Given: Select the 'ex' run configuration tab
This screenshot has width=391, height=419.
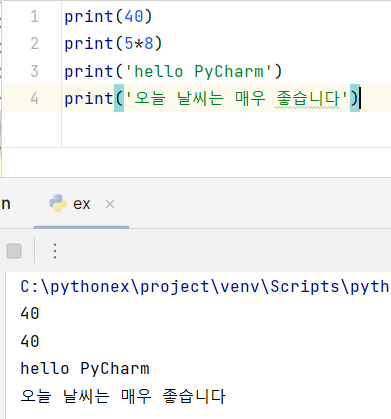Looking at the screenshot, I should [x=81, y=204].
